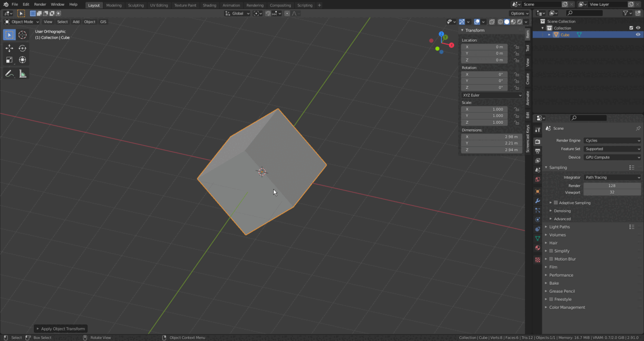Click the Blender logo menu icon
Image resolution: width=644 pixels, height=341 pixels.
point(5,5)
